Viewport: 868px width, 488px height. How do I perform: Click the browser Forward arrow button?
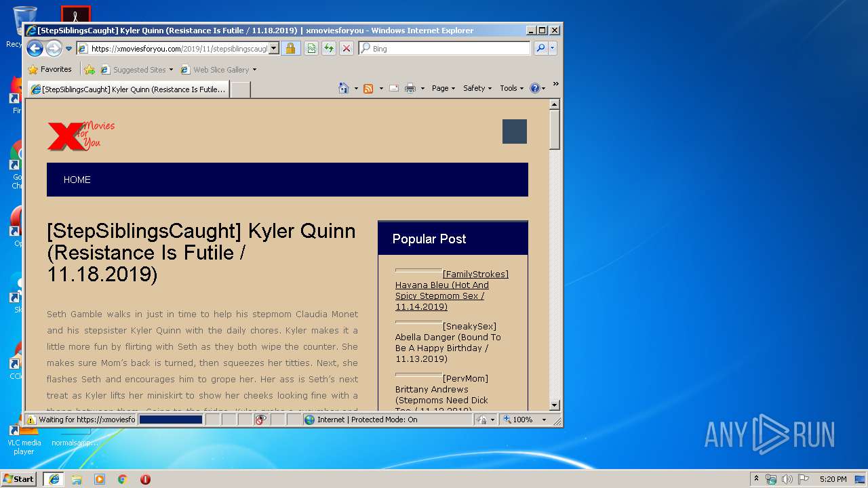54,48
